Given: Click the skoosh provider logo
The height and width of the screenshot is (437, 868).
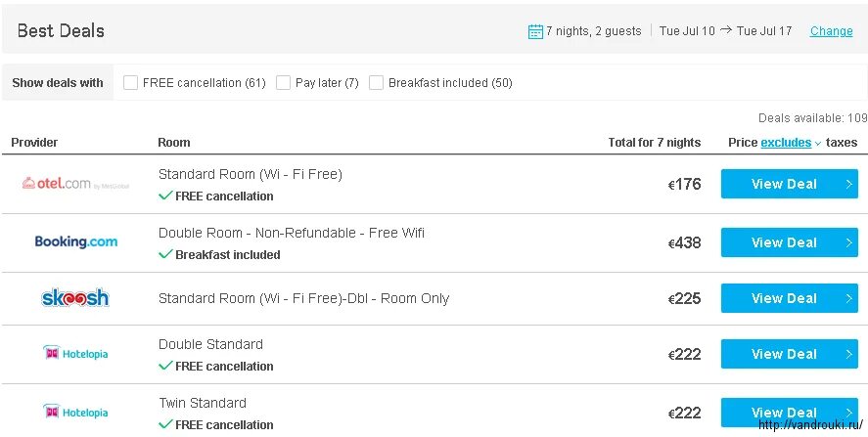Looking at the screenshot, I should pyautogui.click(x=75, y=298).
